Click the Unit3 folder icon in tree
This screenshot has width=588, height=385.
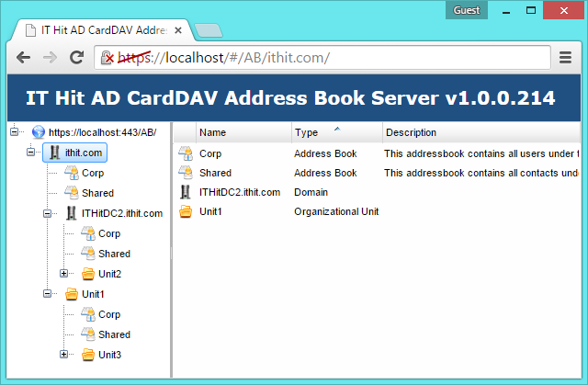pyautogui.click(x=88, y=355)
